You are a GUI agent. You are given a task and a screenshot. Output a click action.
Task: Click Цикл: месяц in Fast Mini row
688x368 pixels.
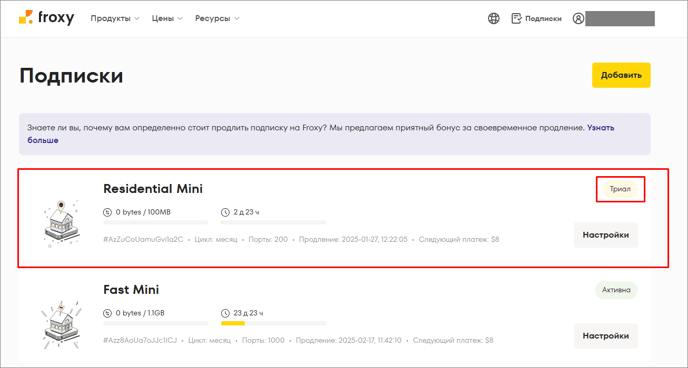[x=210, y=340]
